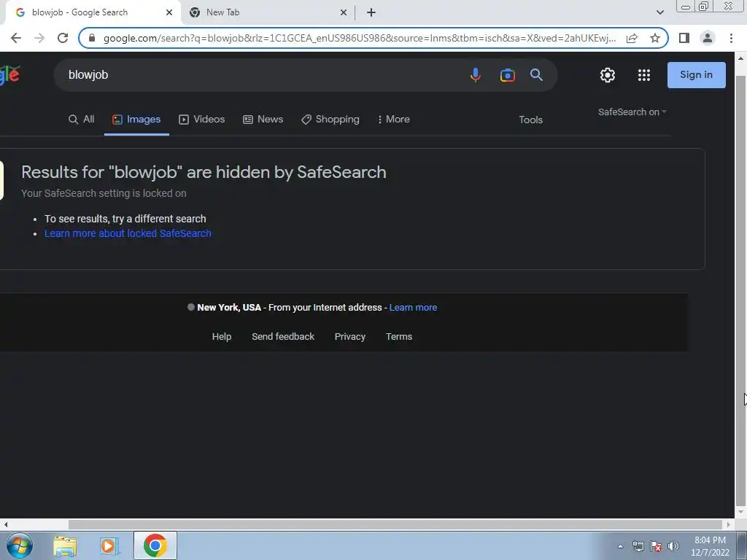Search by image with camera icon

click(x=508, y=75)
